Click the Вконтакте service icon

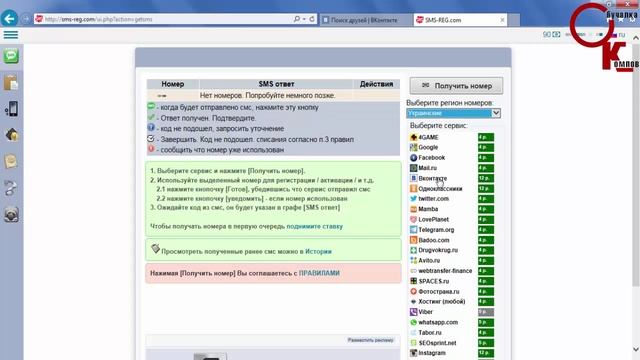point(413,178)
